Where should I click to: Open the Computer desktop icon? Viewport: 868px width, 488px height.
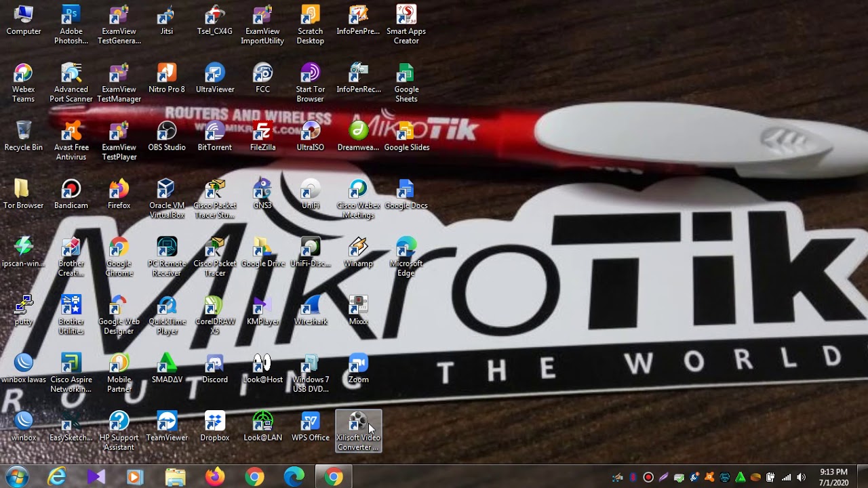[23, 20]
